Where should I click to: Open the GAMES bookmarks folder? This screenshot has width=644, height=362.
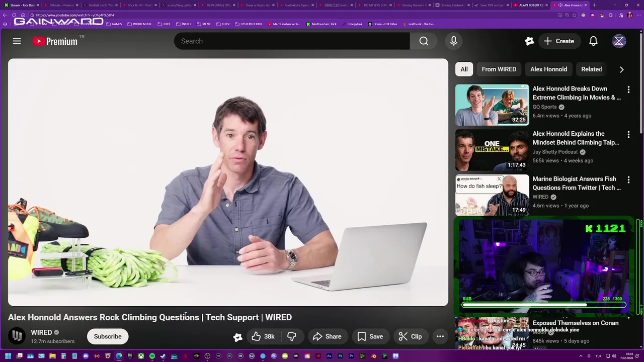point(114,24)
